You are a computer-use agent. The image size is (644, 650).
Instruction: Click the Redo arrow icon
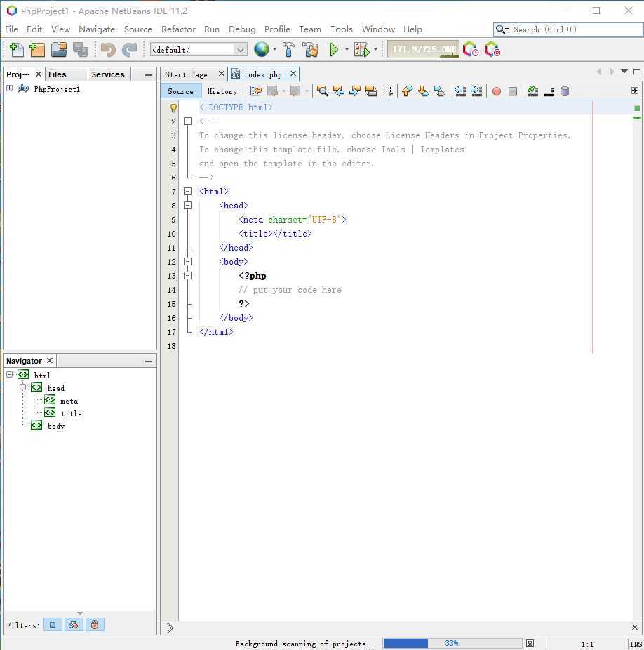(130, 50)
